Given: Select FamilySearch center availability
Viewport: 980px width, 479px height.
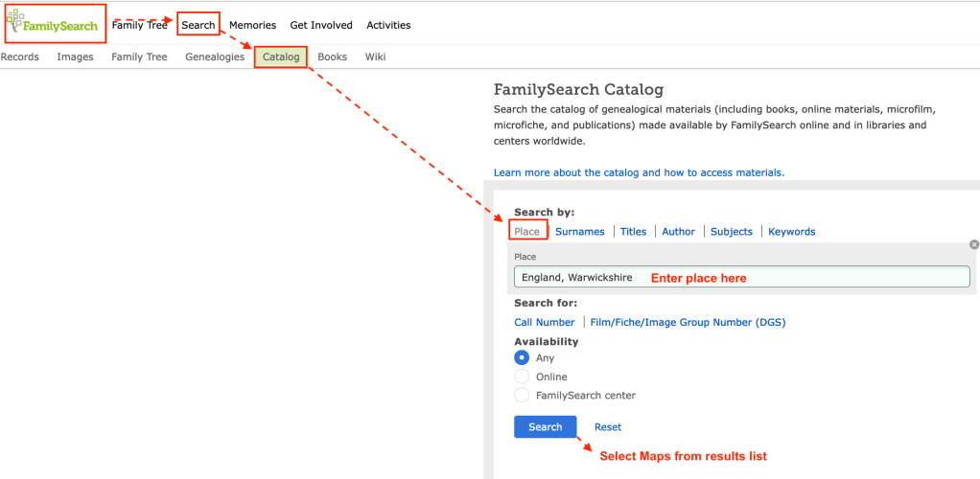Looking at the screenshot, I should pos(522,395).
